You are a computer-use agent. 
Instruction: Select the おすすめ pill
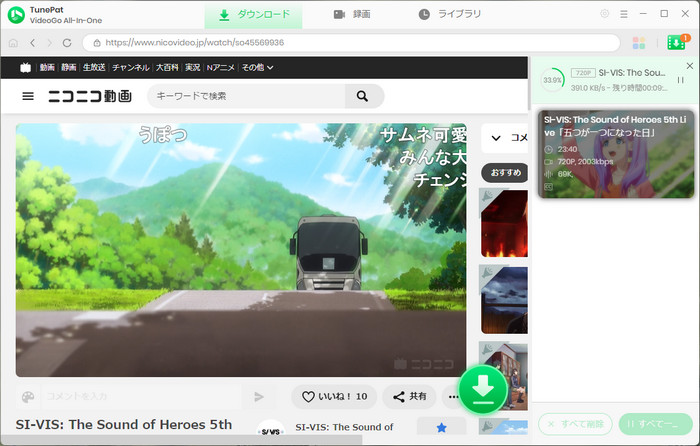[505, 173]
